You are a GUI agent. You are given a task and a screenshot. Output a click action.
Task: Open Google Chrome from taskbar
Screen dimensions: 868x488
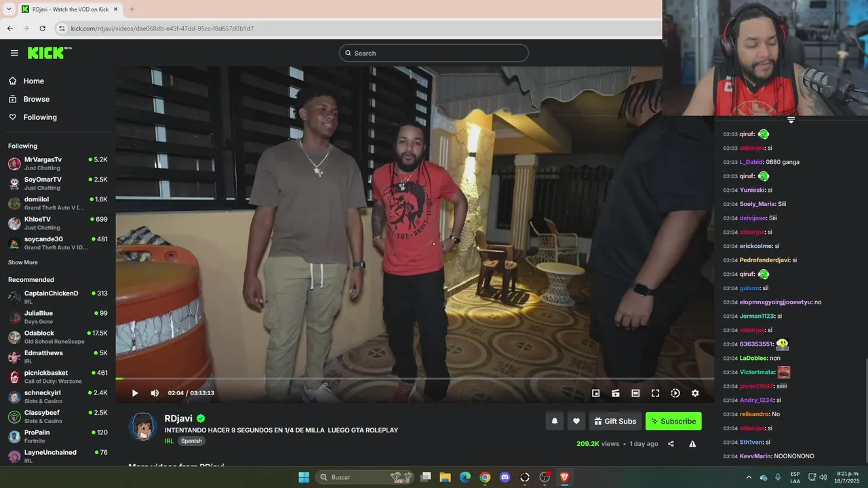485,477
